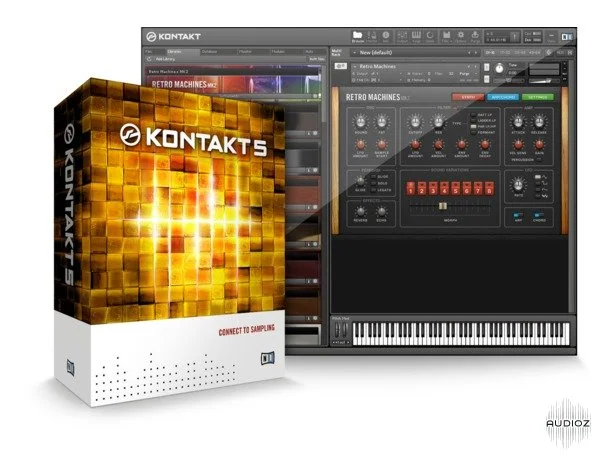Open the instrument Purge dropdown
600x458 pixels.
pyautogui.click(x=469, y=73)
